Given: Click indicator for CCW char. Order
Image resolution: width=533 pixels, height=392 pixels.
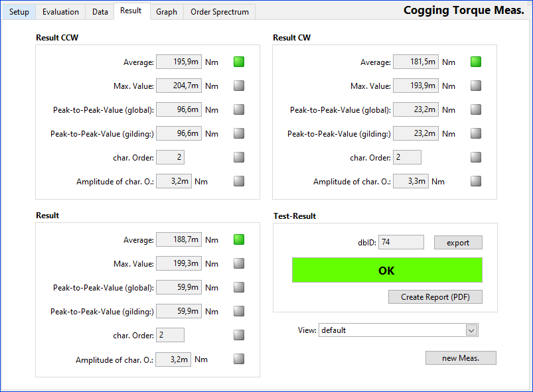Looking at the screenshot, I should [x=239, y=157].
